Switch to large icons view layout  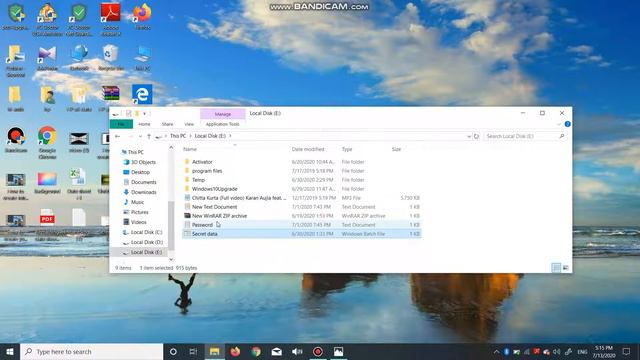coord(565,268)
